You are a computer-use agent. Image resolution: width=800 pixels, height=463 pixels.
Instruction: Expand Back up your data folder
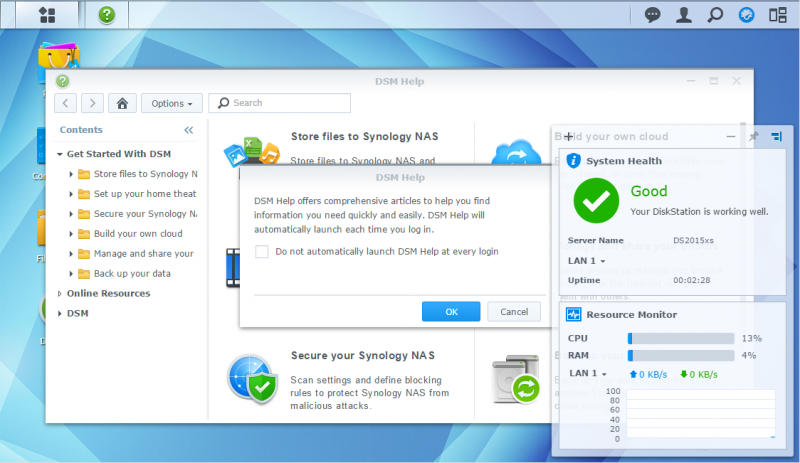(71, 274)
